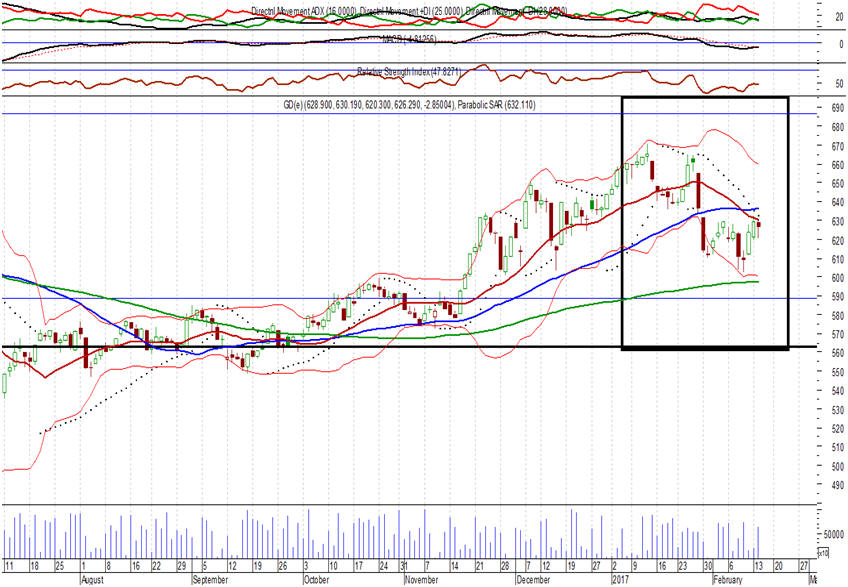The width and height of the screenshot is (848, 587).
Task: Select the date label 21 on time axis
Action: click(x=480, y=566)
